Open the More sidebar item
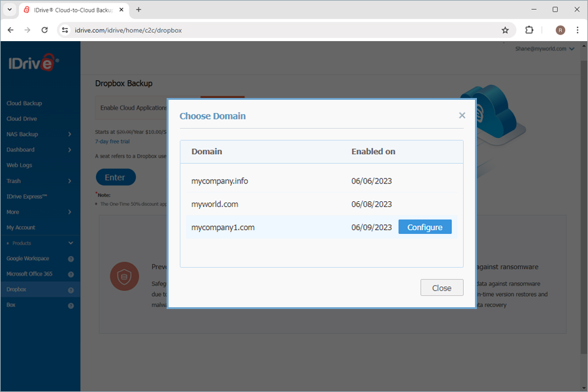This screenshot has width=588, height=392. (x=13, y=212)
